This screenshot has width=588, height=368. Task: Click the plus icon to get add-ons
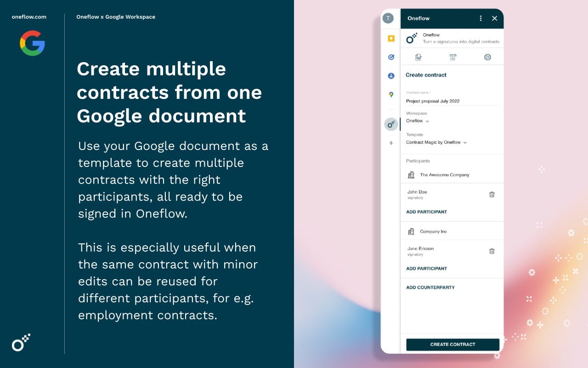click(x=391, y=143)
